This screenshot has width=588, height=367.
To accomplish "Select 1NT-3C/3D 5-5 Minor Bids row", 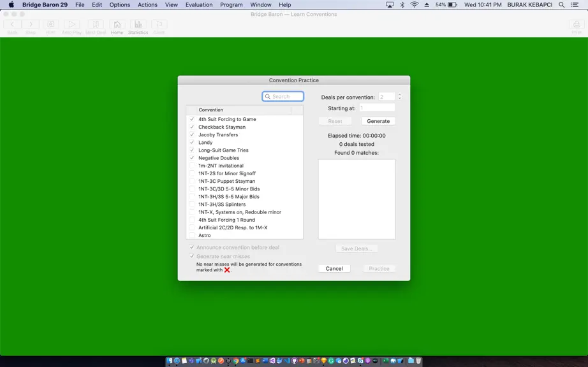I will point(244,189).
